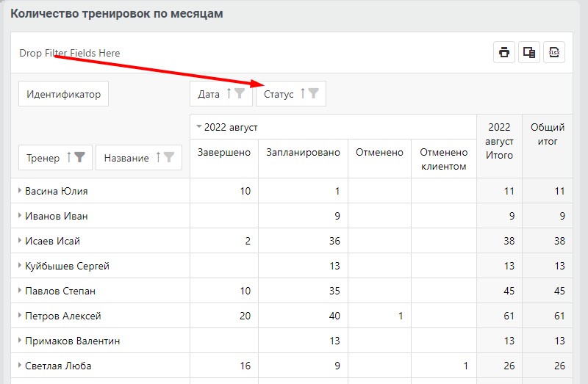Click the print icon button
This screenshot has width=588, height=384.
tap(504, 52)
